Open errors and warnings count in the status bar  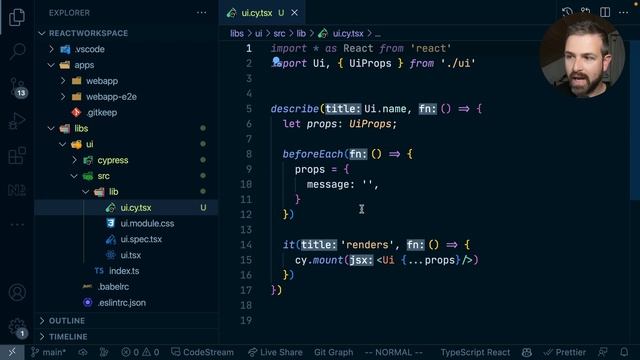click(140, 352)
